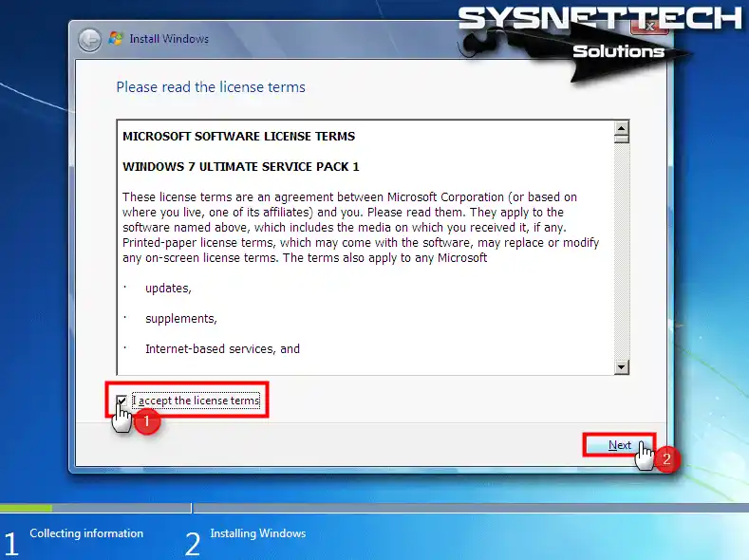
Task: Click the license text scroll down arrow
Action: [x=622, y=366]
